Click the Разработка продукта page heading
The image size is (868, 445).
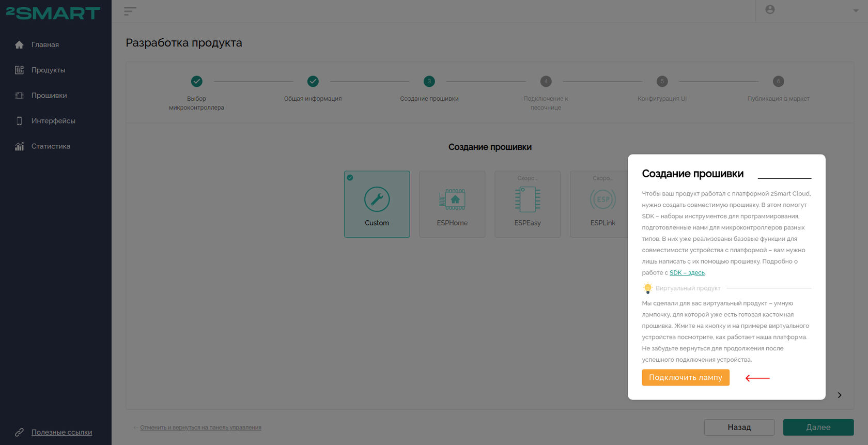point(184,43)
